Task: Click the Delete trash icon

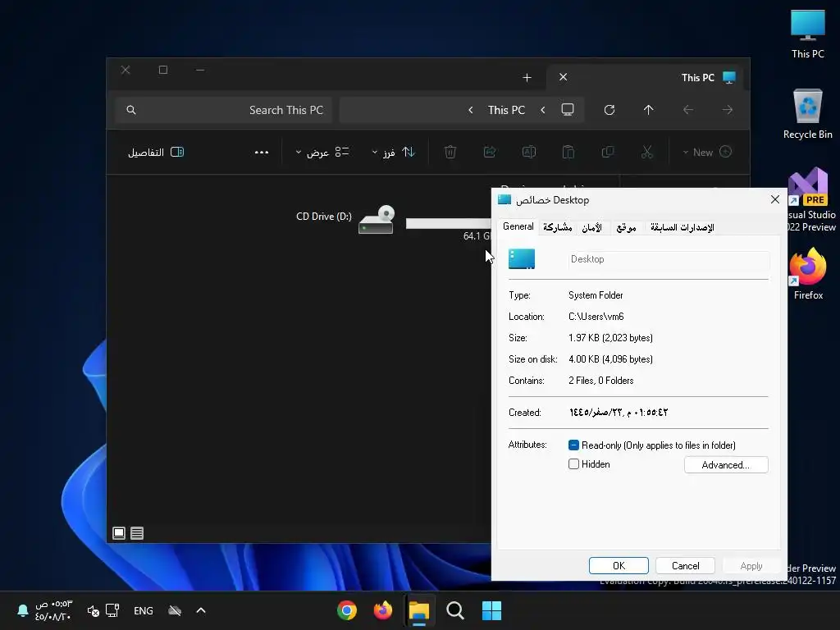Action: [450, 152]
